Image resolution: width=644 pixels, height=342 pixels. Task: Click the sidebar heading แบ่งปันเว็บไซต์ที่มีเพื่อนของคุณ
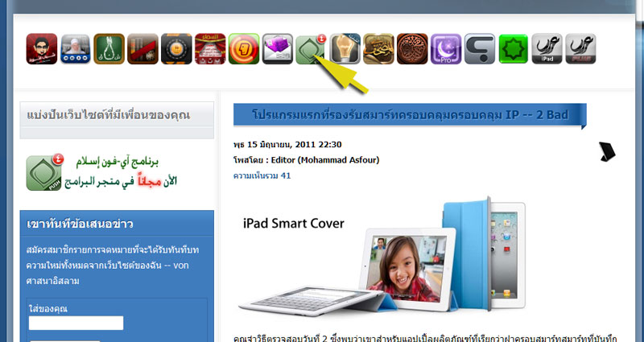(x=109, y=114)
